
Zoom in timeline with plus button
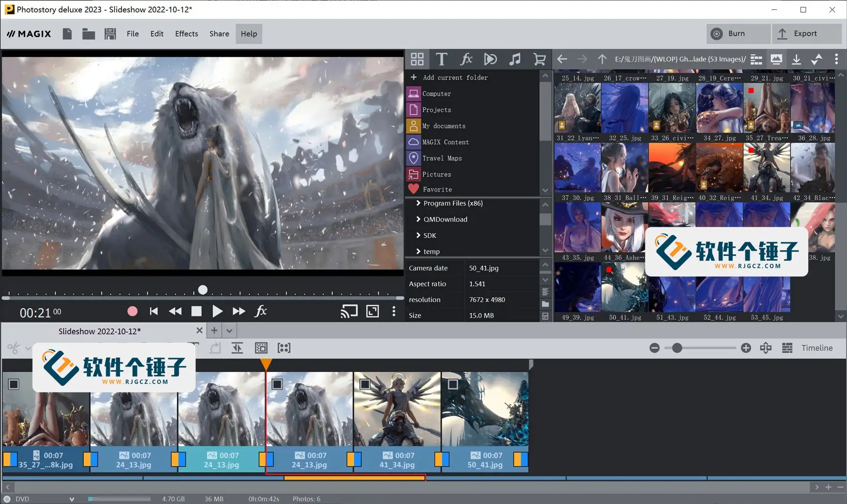point(746,348)
